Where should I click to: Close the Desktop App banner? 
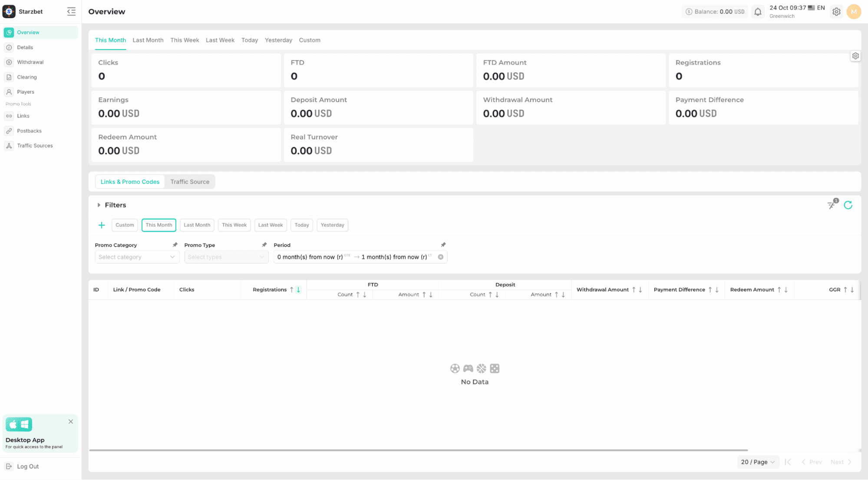click(x=71, y=421)
